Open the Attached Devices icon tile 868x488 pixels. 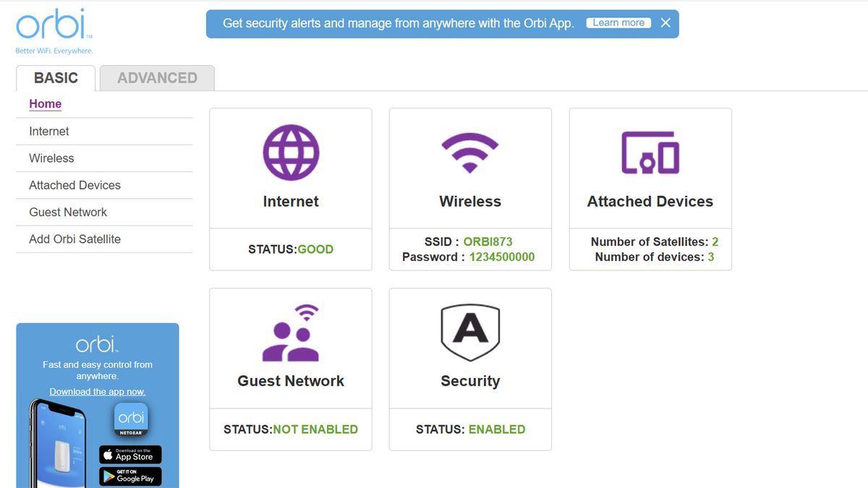pyautogui.click(x=650, y=153)
